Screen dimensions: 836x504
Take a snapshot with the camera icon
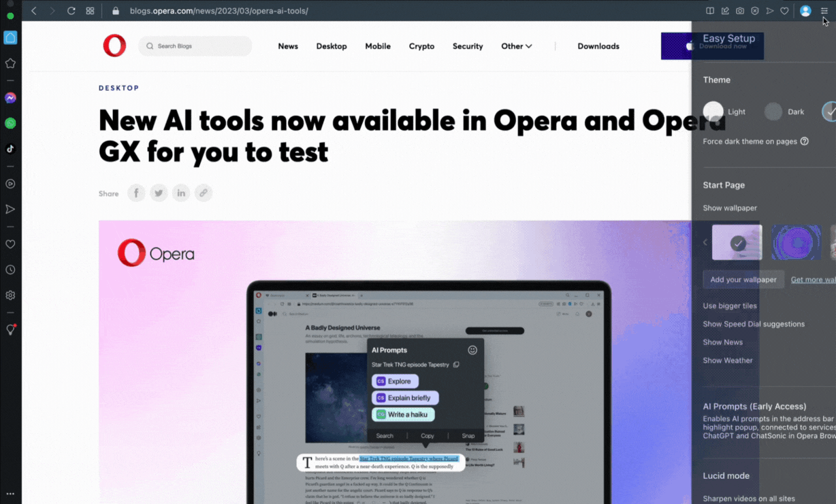[x=740, y=11]
